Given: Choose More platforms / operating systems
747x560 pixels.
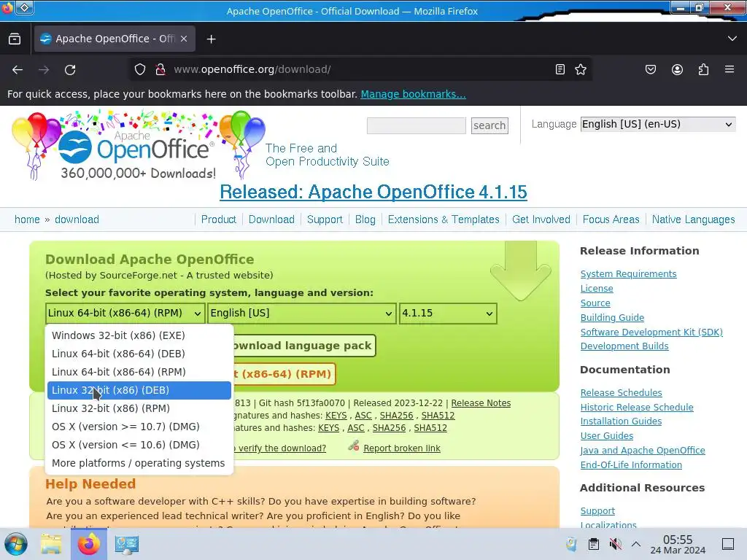Looking at the screenshot, I should pos(139,463).
